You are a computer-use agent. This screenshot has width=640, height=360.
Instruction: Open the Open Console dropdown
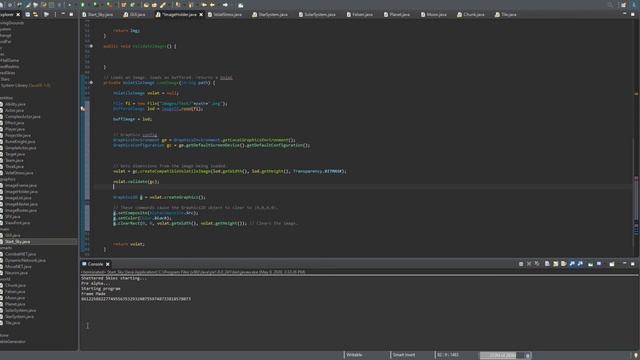tap(612, 264)
